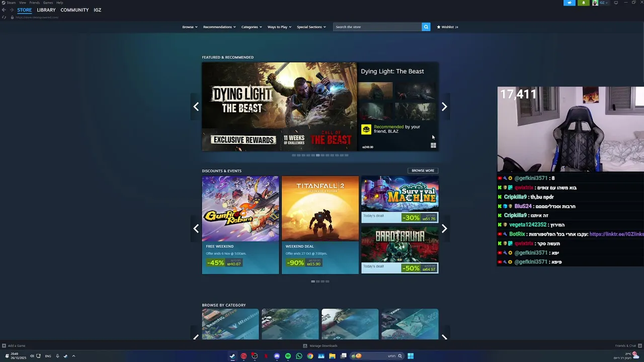Click the linktr.ee link in chat

[x=616, y=234]
